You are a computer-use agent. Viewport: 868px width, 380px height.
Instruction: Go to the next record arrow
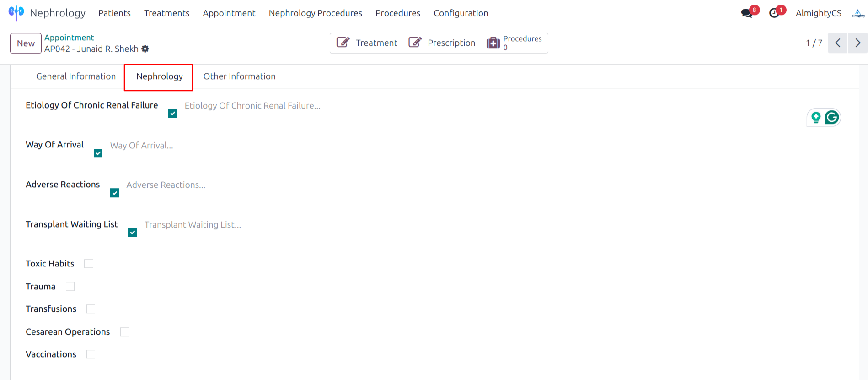857,43
